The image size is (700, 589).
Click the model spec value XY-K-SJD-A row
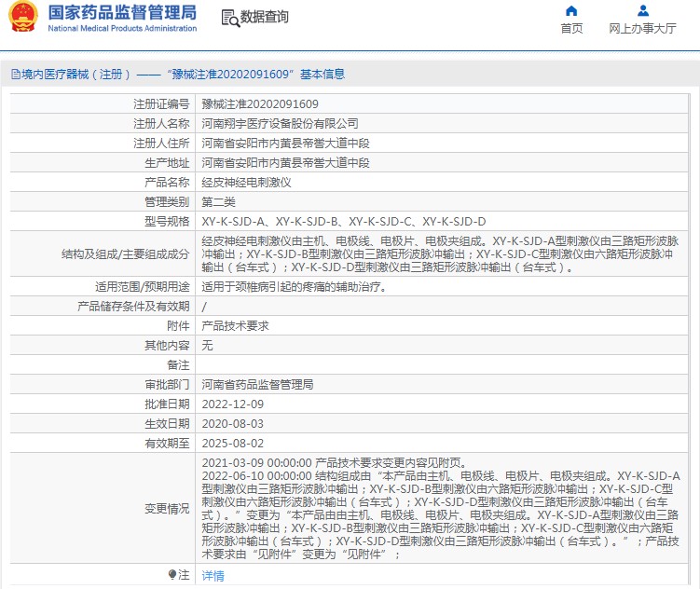343,222
